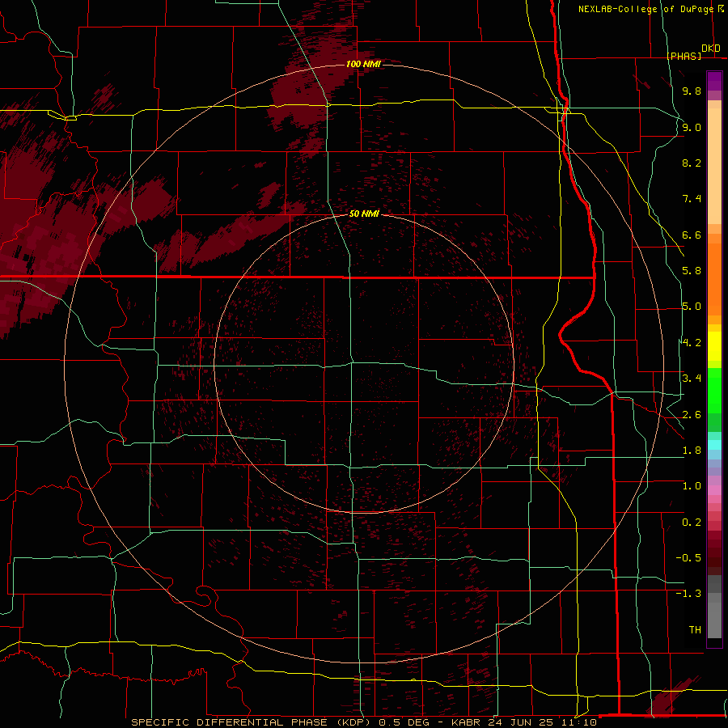Click the "50 NMI" range ring label
Image resolution: width=728 pixels, height=728 pixels.
coord(365,214)
